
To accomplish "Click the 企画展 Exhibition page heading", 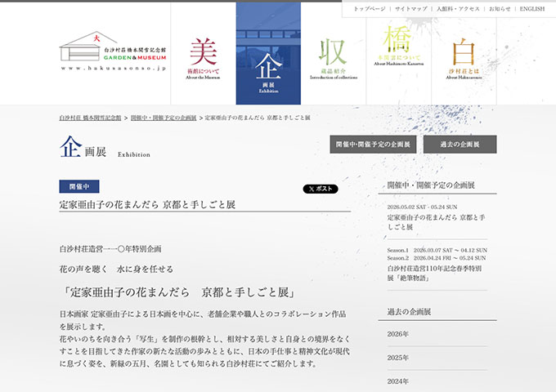I will coord(105,147).
